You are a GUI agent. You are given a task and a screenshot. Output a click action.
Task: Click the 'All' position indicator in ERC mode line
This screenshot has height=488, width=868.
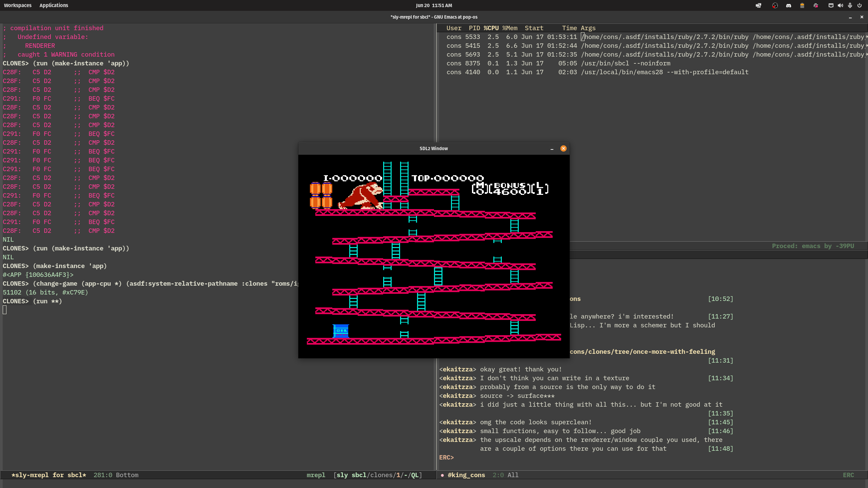tap(513, 475)
